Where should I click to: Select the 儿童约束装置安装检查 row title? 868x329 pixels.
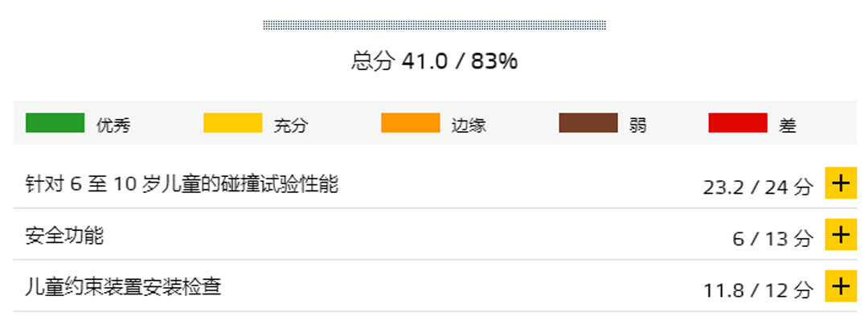[x=123, y=286]
